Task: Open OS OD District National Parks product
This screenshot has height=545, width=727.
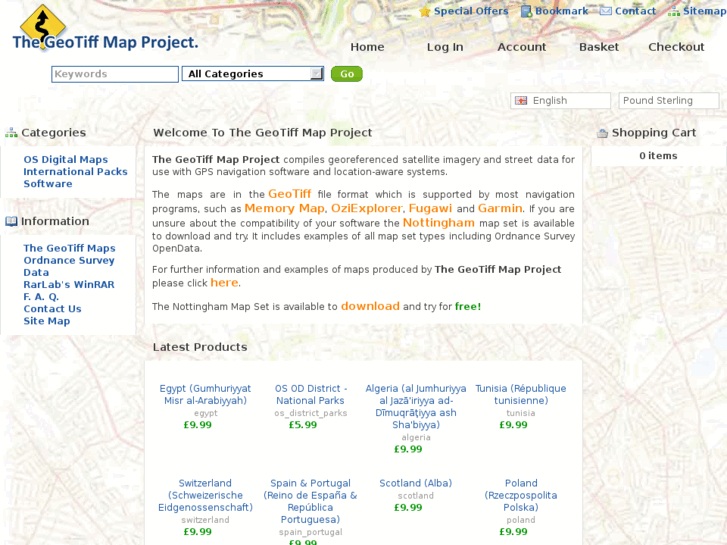Action: [311, 394]
